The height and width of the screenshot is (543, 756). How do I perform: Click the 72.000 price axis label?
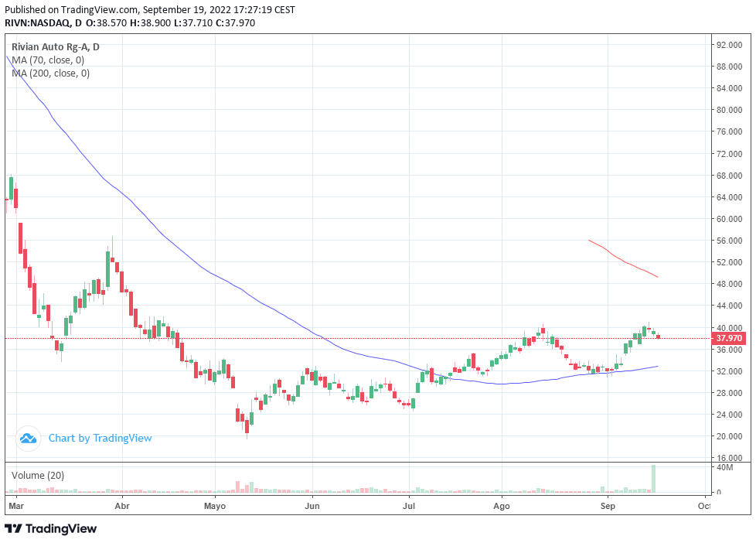729,154
